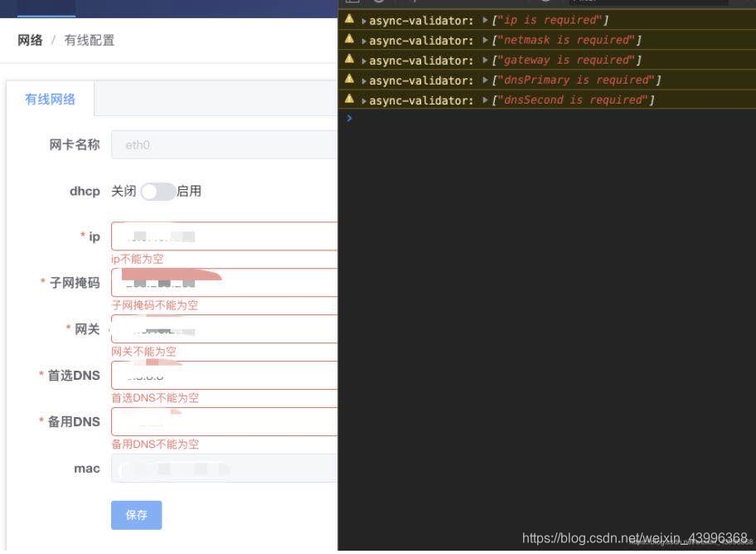This screenshot has height=554, width=756.
Task: Expand the async-validator row for gateway warning
Action: point(364,61)
